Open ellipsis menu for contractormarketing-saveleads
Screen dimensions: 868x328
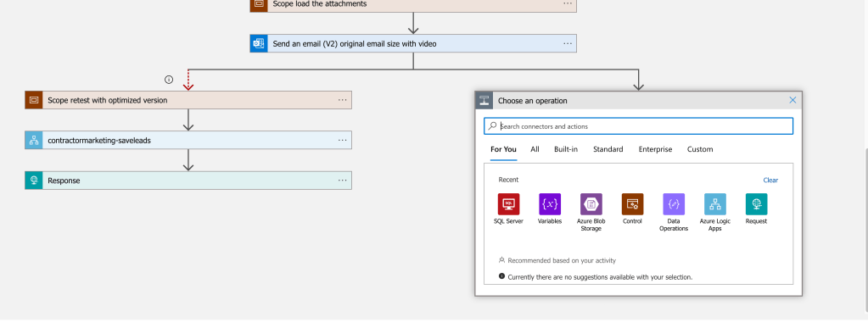pos(343,140)
